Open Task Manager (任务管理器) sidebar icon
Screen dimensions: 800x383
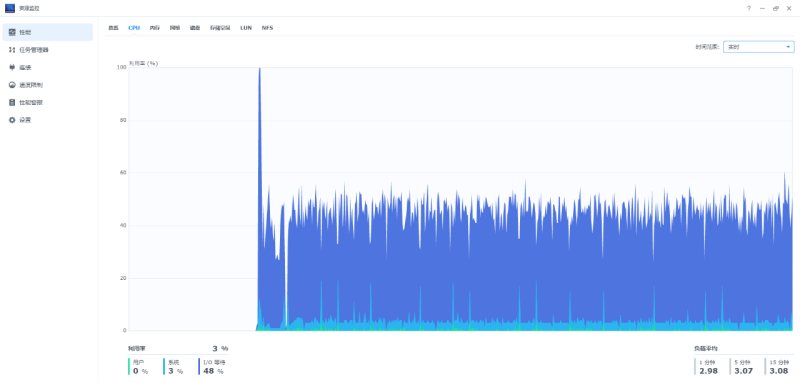tap(12, 50)
